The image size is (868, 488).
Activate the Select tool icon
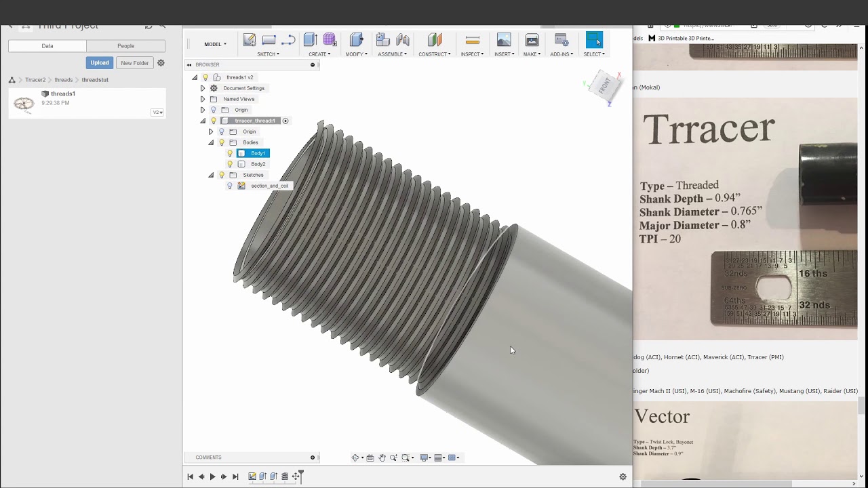(x=594, y=40)
